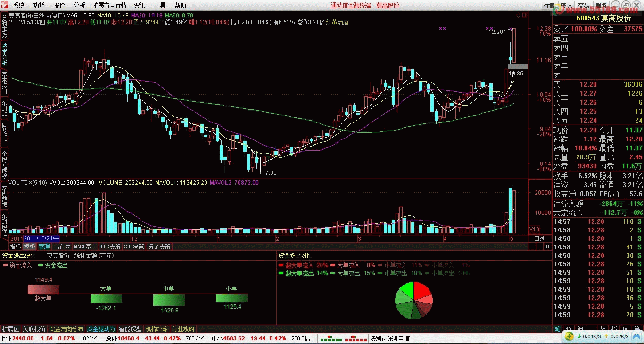Click the stock title 600543 莫高股份
644x344 pixels.
click(604, 18)
